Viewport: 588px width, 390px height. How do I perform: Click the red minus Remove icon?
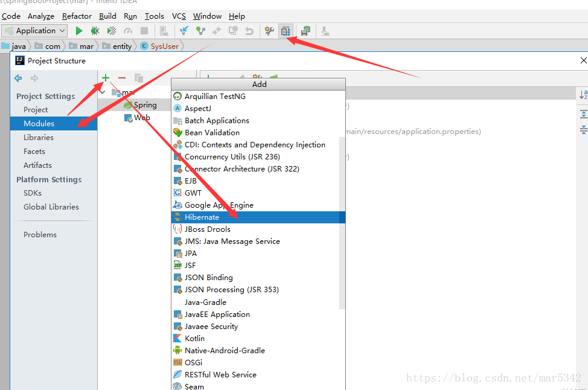(122, 78)
